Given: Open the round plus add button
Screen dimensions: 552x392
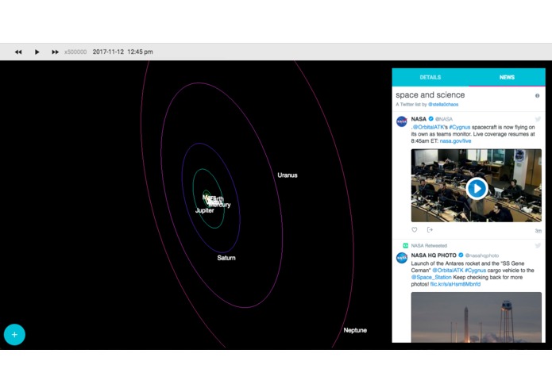Looking at the screenshot, I should (x=14, y=334).
